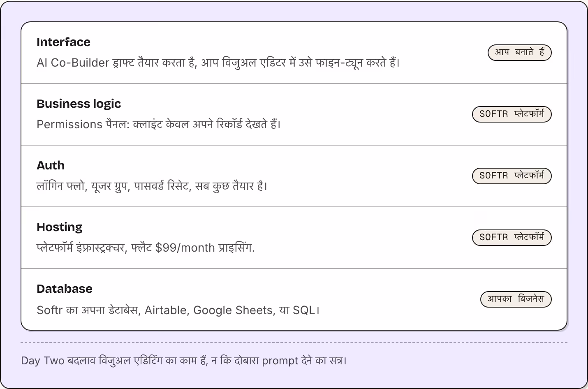Click the Day Two footer note
This screenshot has width=588, height=389.
184,361
